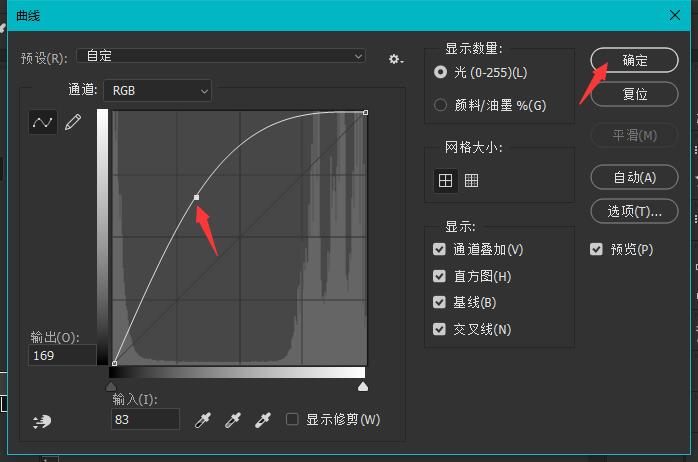This screenshot has width=698, height=462.
Task: Click the 复位 reset button
Action: 634,94
